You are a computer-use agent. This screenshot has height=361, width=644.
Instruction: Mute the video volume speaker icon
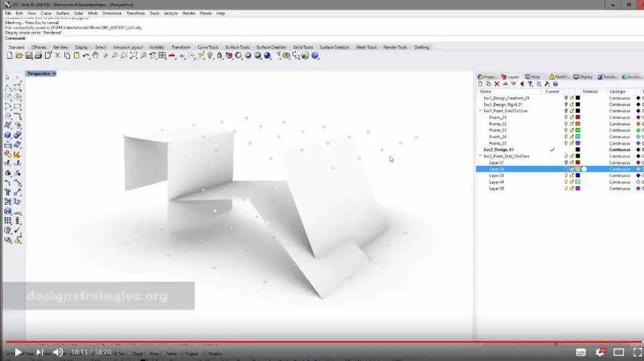click(58, 353)
